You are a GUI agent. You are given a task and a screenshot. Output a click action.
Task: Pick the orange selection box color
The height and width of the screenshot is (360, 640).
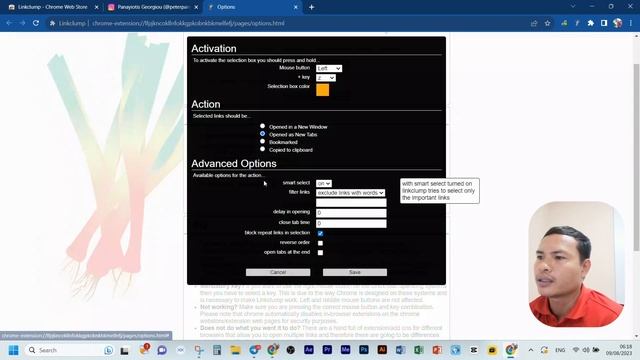click(x=322, y=90)
